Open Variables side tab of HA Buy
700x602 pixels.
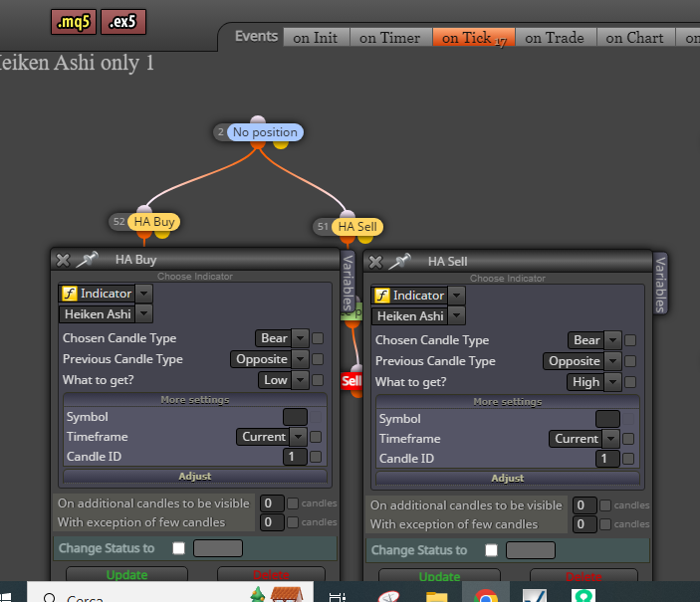[x=348, y=283]
